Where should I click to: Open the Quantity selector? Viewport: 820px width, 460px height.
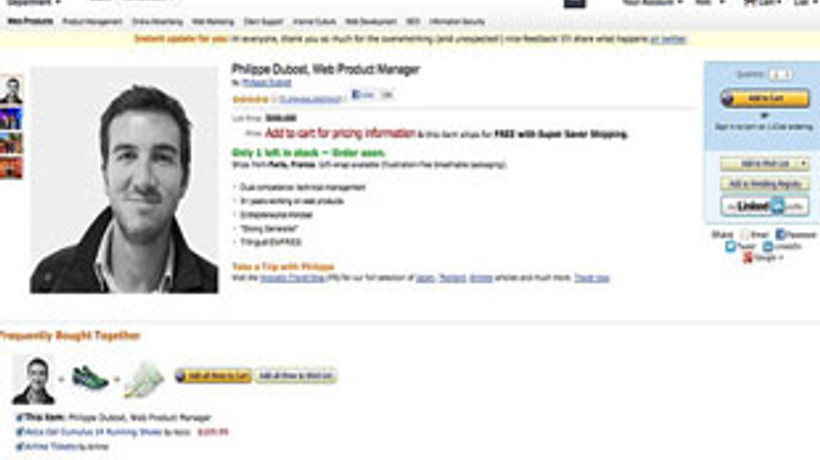780,75
